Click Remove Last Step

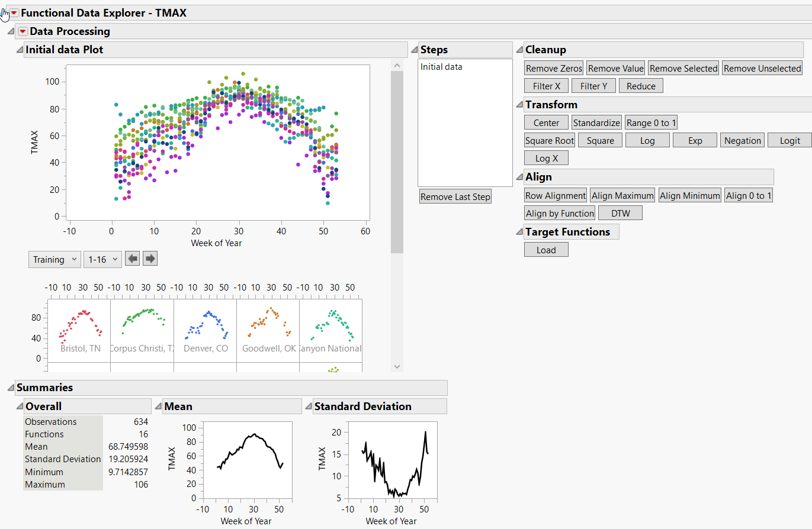(x=455, y=196)
